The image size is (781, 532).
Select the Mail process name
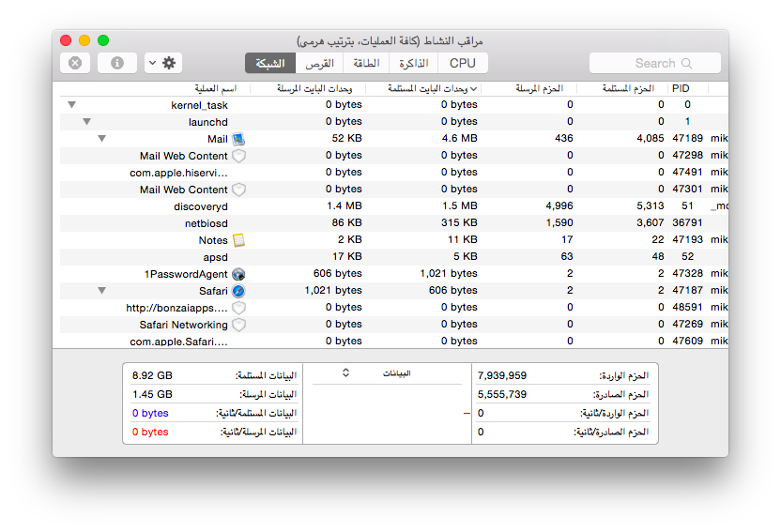click(218, 139)
